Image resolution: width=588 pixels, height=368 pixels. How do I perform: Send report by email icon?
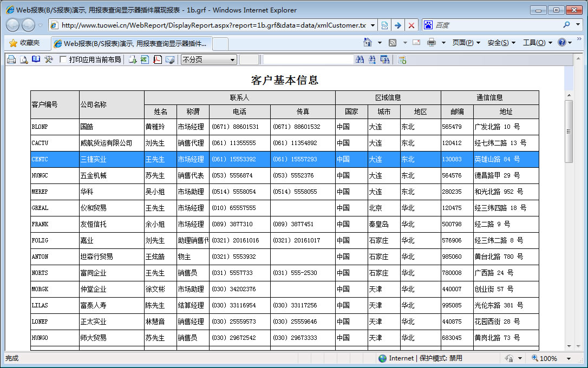tap(170, 60)
